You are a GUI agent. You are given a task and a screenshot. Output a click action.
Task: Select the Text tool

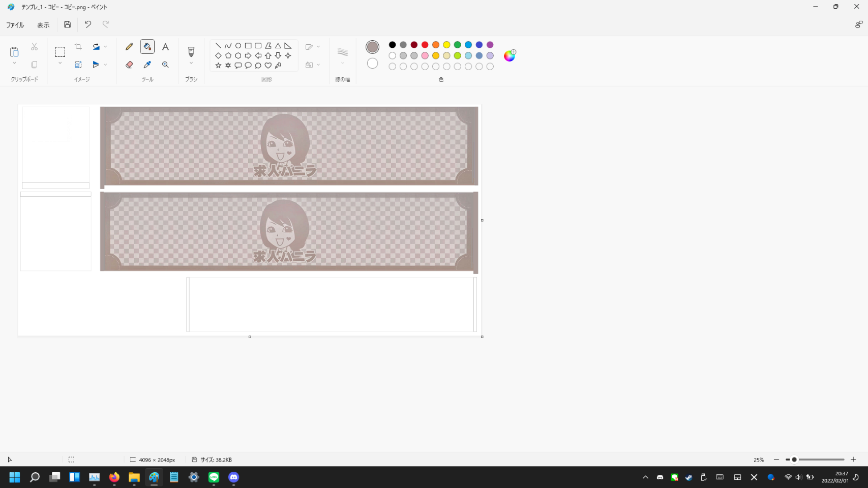[165, 47]
